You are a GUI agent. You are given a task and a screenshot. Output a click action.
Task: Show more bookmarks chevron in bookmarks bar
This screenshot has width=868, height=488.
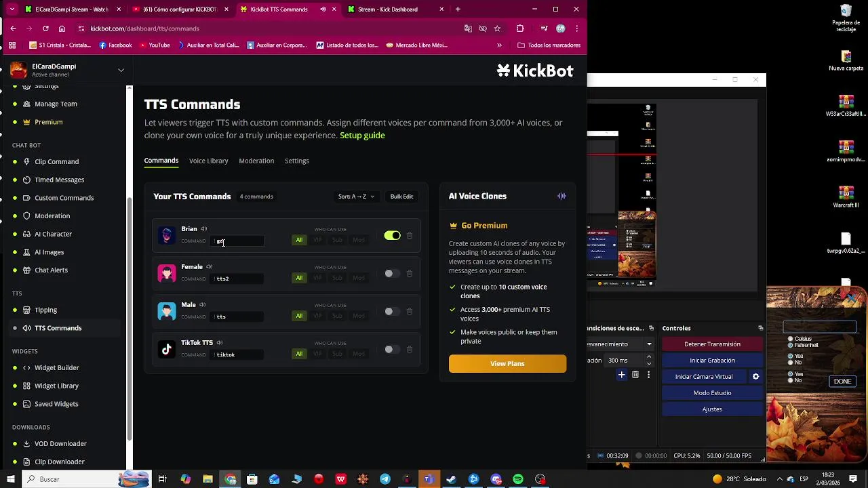pyautogui.click(x=499, y=45)
